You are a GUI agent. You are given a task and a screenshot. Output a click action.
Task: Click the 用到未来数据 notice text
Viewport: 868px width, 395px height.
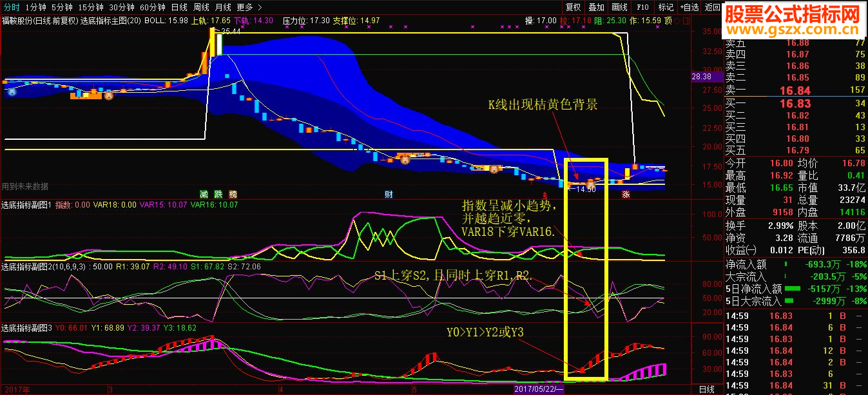pos(24,186)
